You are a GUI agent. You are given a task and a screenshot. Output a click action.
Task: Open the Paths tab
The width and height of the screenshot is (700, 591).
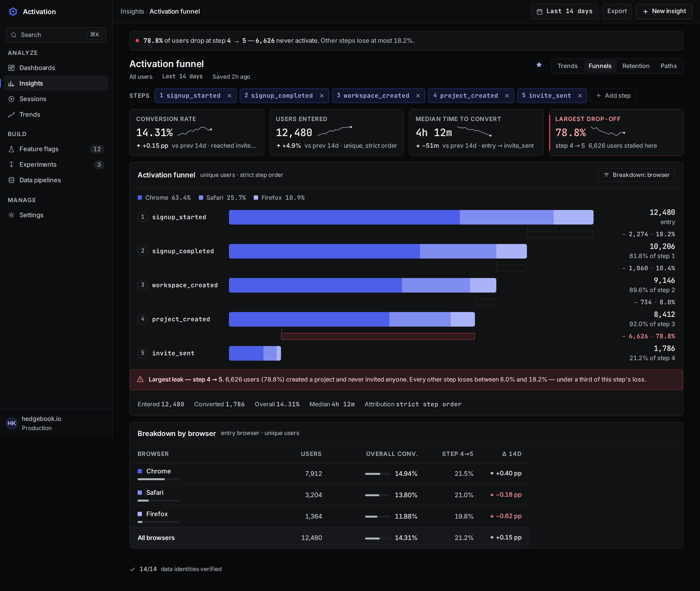pos(668,66)
